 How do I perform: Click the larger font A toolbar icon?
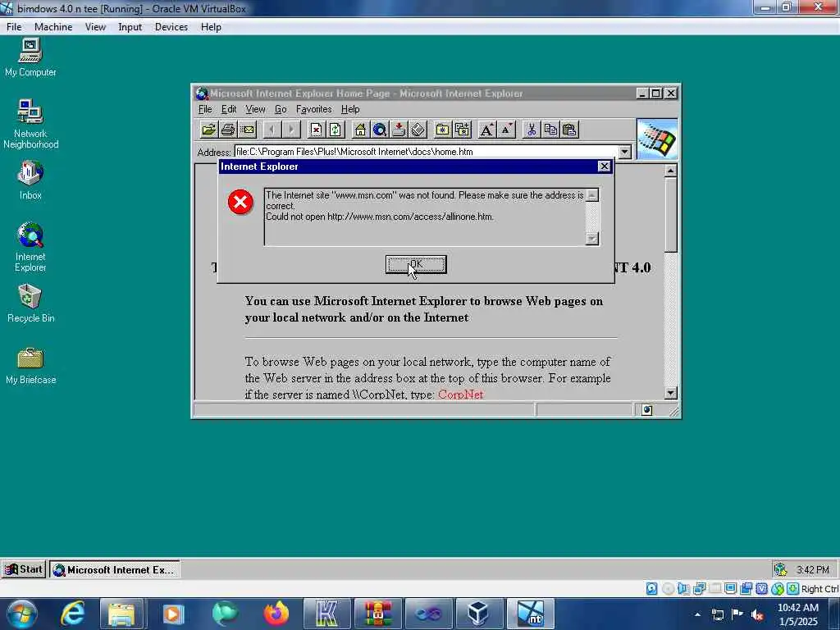(x=487, y=130)
